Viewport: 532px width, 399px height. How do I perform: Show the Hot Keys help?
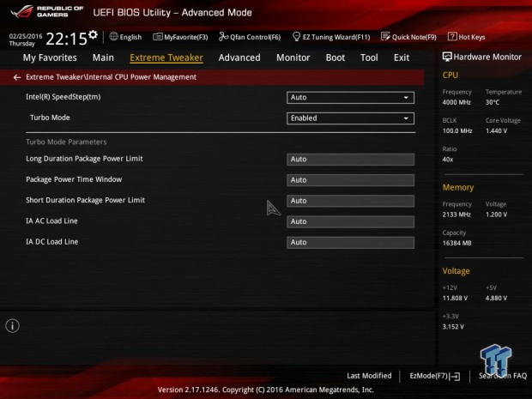coord(467,37)
